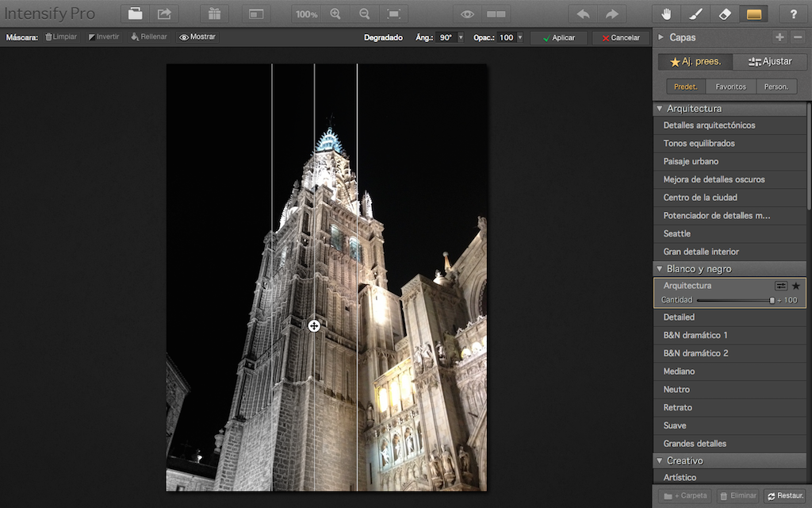Select the Eraser tool

(725, 14)
